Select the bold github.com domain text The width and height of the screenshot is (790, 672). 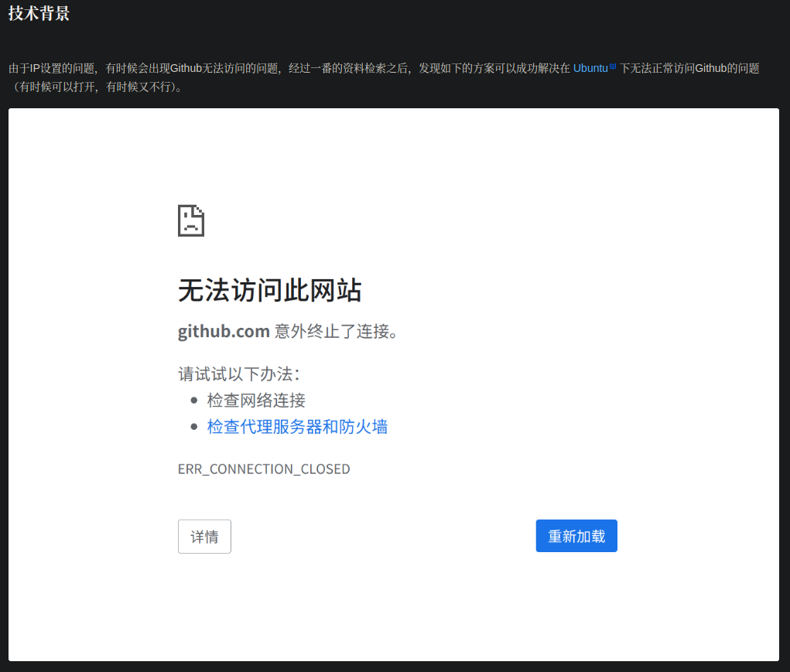coord(224,331)
